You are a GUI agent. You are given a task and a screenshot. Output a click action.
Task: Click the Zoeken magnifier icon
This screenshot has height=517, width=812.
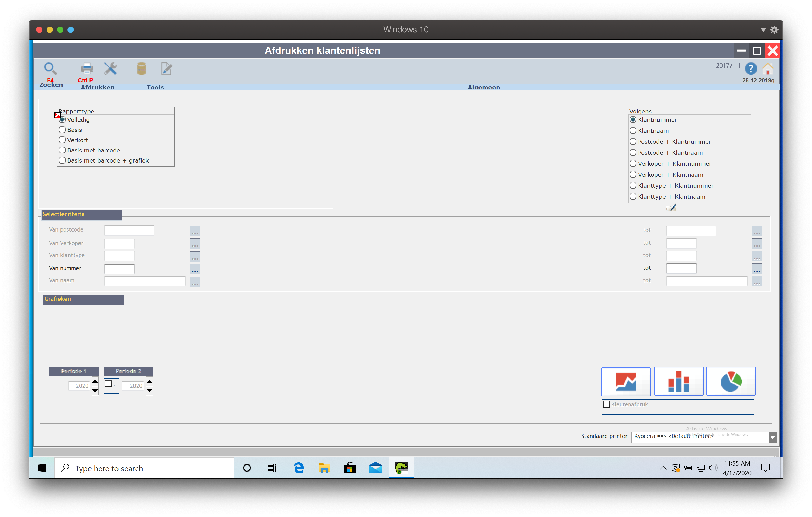[x=50, y=69]
